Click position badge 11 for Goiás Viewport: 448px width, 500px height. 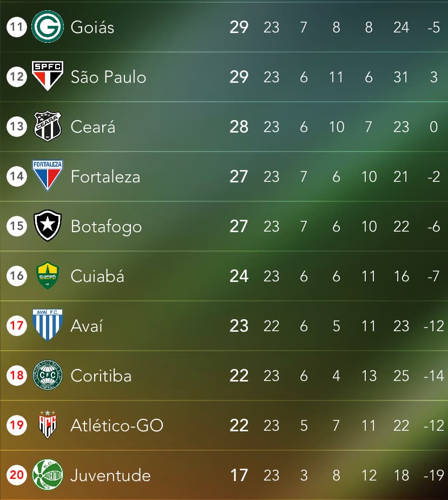(17, 27)
